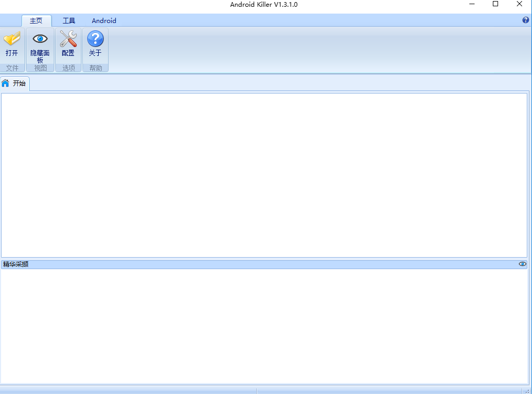Open the Android ribbon tab

click(x=104, y=21)
